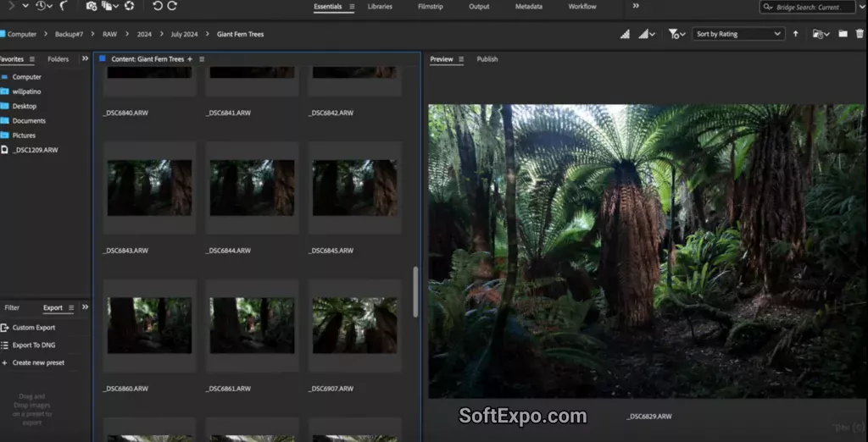Rotate the image 90° clockwise
The width and height of the screenshot is (868, 442).
[x=172, y=6]
